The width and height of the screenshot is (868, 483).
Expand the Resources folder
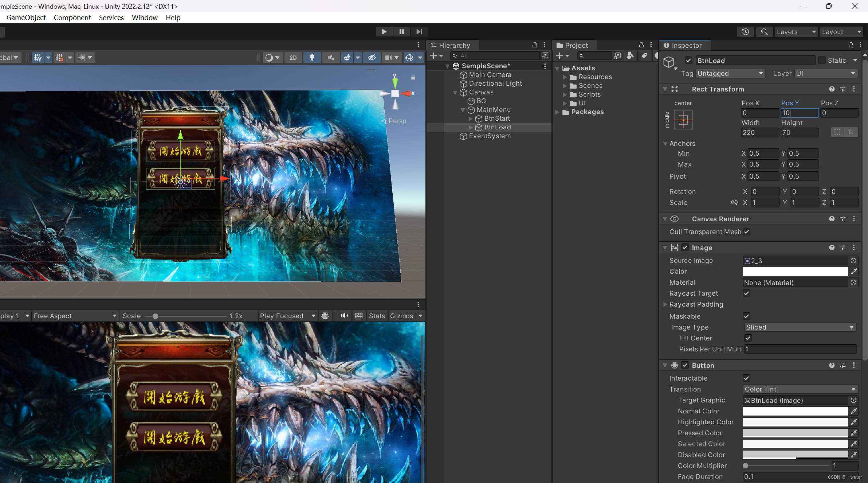pos(565,77)
